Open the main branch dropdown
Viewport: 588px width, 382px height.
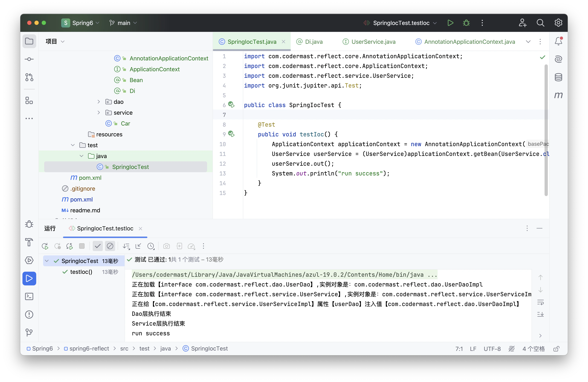[x=123, y=23]
